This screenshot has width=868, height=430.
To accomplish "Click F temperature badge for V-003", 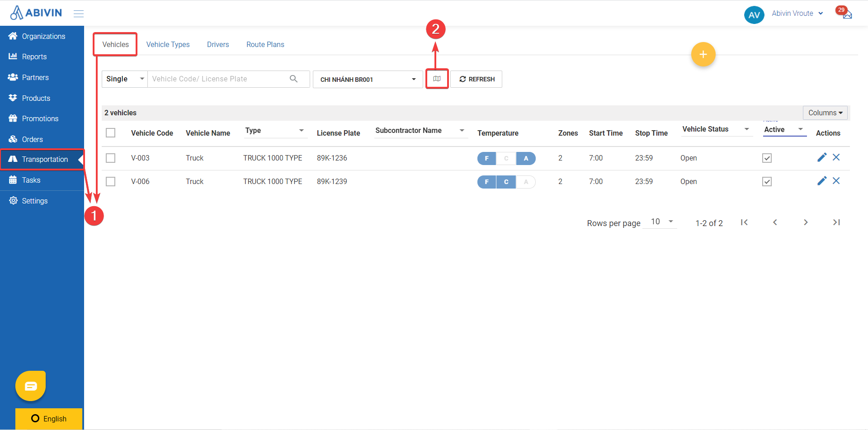I will (x=487, y=158).
